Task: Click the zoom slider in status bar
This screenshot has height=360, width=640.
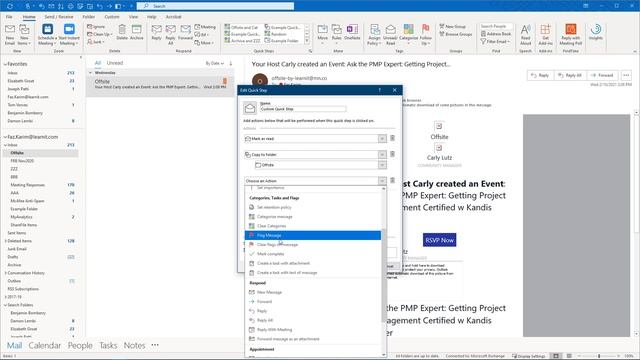Action: pos(599,356)
